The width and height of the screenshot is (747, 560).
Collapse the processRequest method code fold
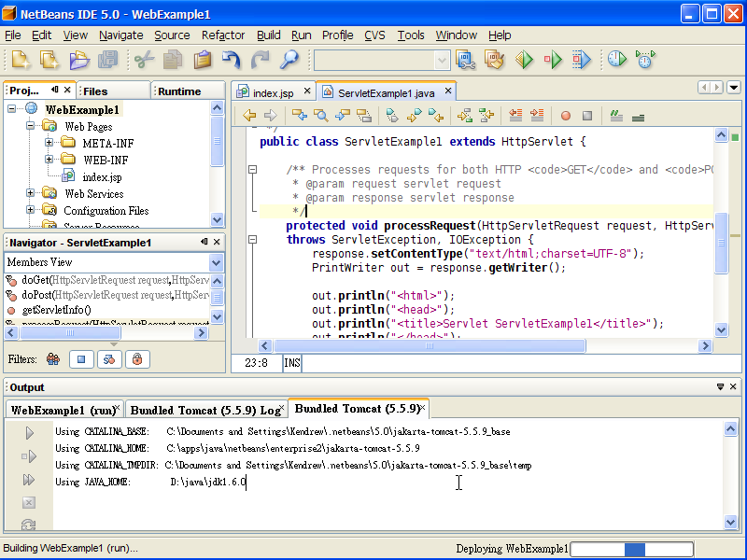(x=252, y=239)
